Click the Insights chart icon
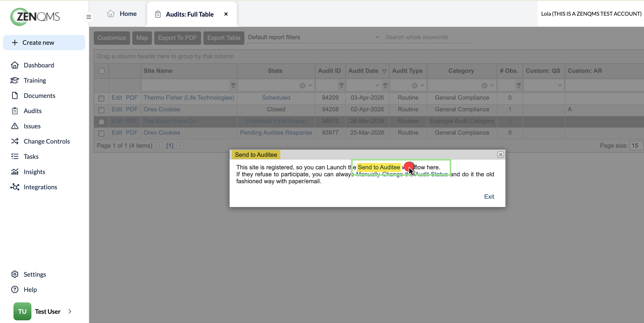The width and height of the screenshot is (644, 323). tap(15, 172)
